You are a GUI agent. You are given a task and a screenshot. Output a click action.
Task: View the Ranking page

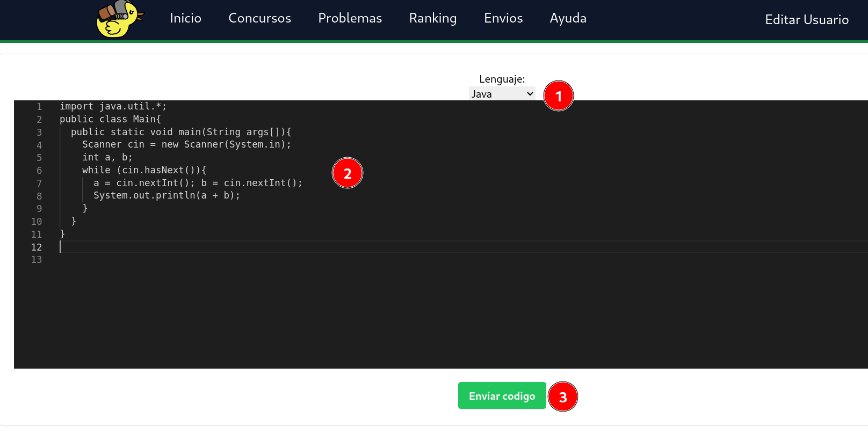[432, 18]
